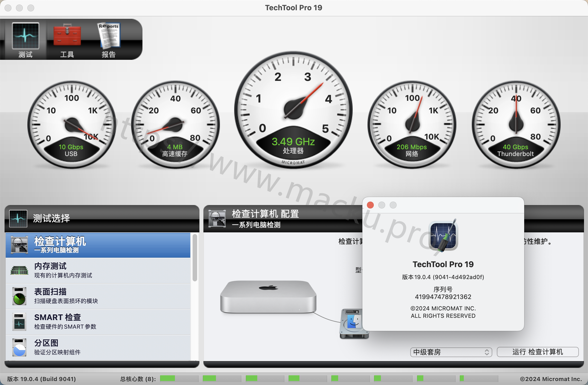Click the 处理器 3.49 GHz gauge
Viewport: 588px width, 385px height.
click(x=293, y=110)
